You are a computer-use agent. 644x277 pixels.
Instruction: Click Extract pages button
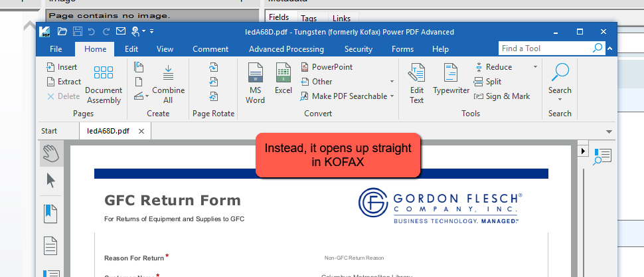(64, 82)
